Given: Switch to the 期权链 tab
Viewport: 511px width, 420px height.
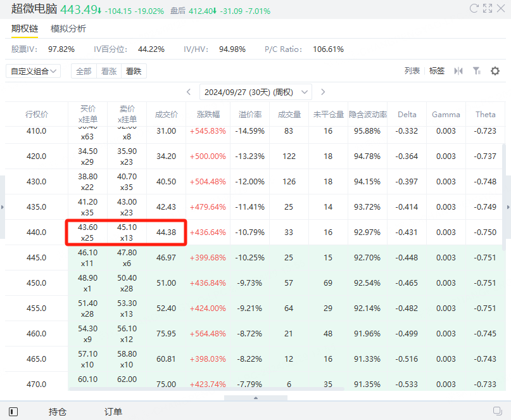Looking at the screenshot, I should (25, 29).
